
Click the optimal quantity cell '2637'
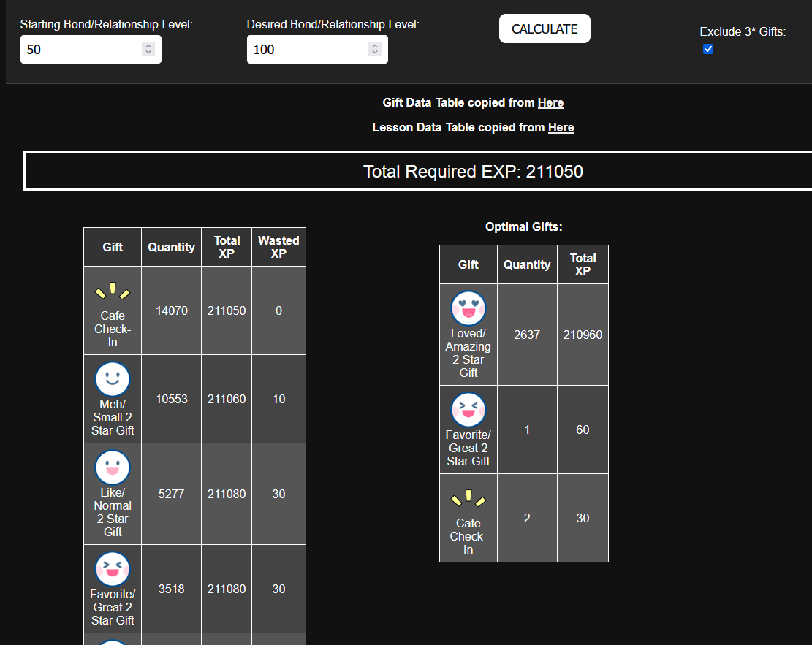(527, 335)
